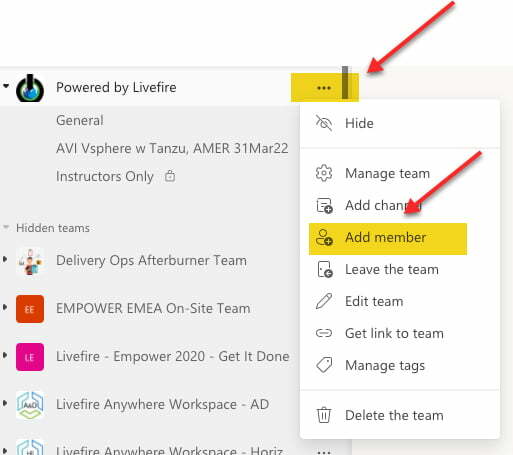Viewport: 513px width, 455px height.
Task: Open AVI Vsphere w Tanzu channel
Action: tap(172, 148)
